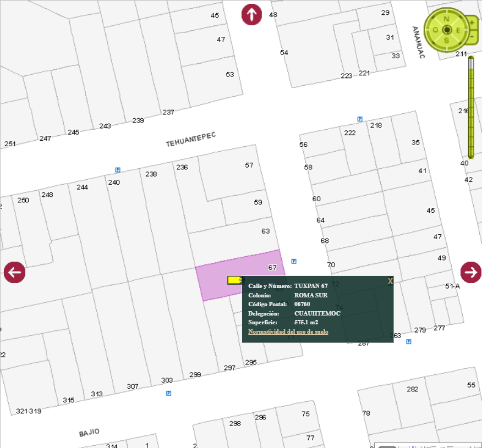482x448 pixels.
Task: Click the O (west) direction on the compass
Action: tap(435, 30)
